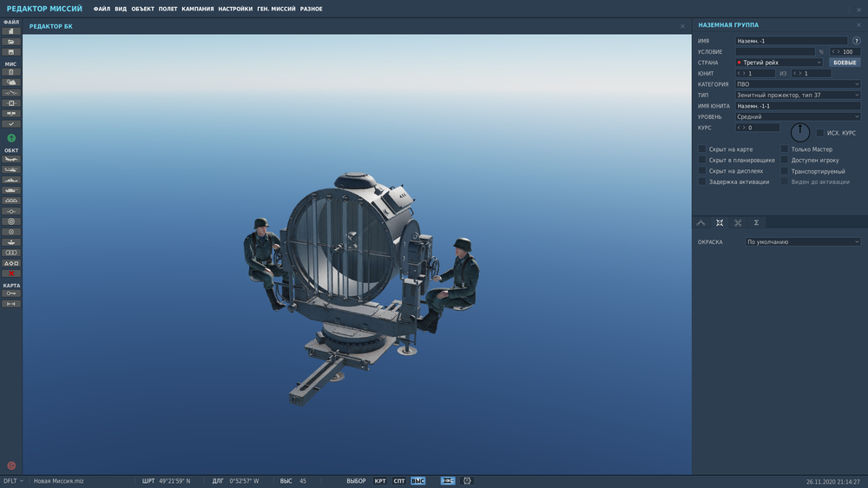Enable the 'Скрыт на карте' checkbox

point(702,149)
